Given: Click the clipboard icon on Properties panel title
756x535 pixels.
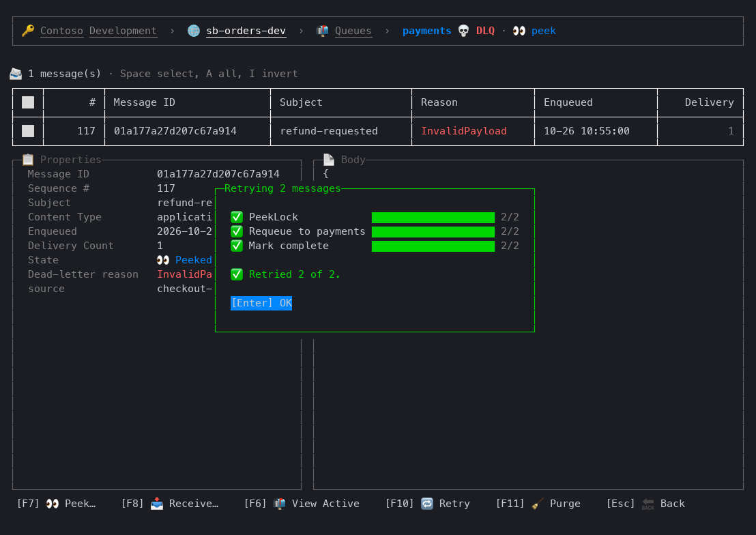Looking at the screenshot, I should [x=28, y=160].
